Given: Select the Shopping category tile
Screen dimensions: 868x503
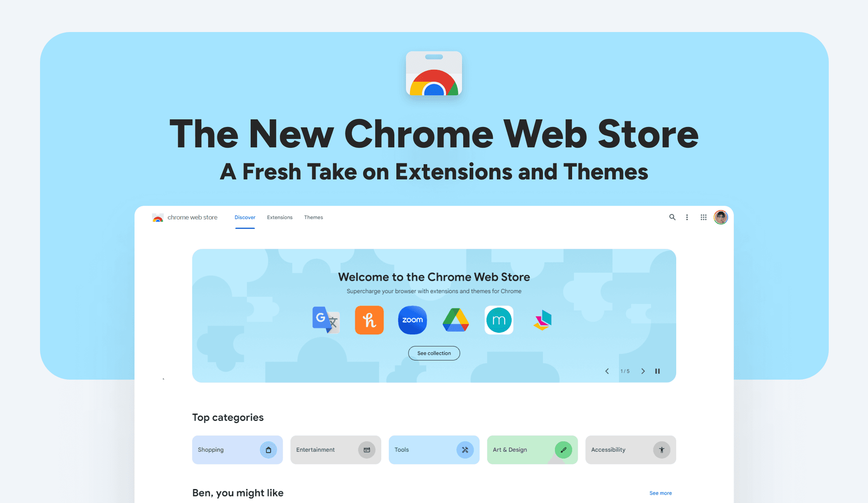Looking at the screenshot, I should click(x=237, y=449).
